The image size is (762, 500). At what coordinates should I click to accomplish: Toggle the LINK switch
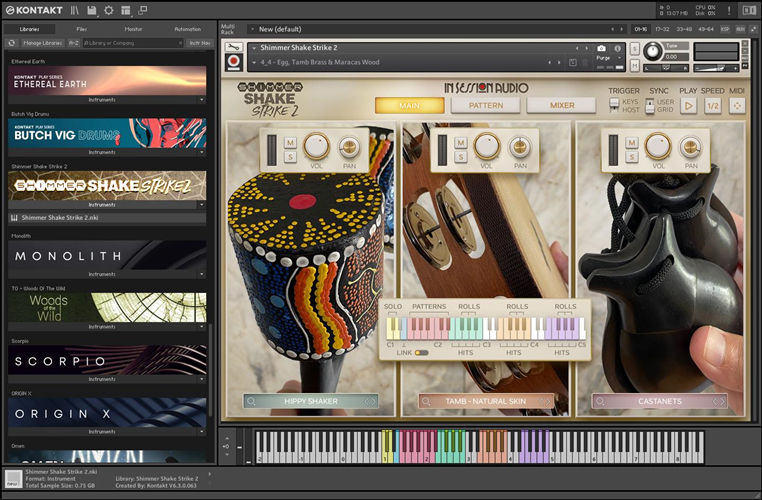tap(421, 353)
